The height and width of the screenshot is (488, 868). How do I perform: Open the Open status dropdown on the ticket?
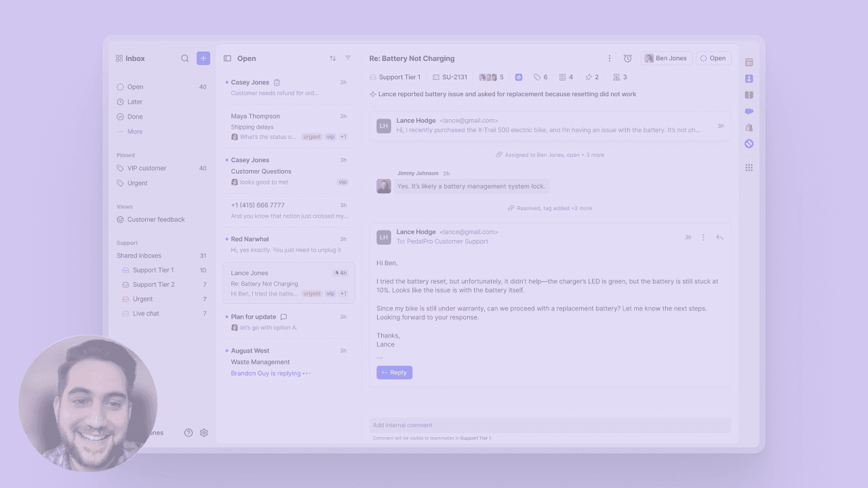[x=713, y=58]
